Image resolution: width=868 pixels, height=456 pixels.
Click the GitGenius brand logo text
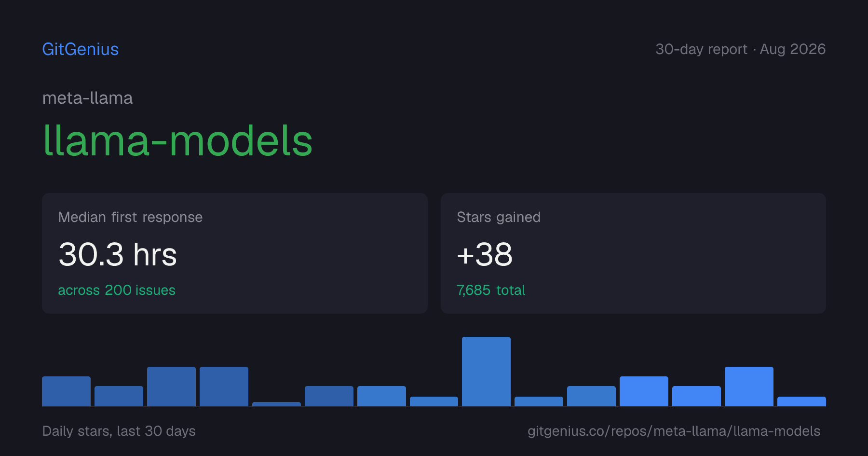(x=81, y=49)
